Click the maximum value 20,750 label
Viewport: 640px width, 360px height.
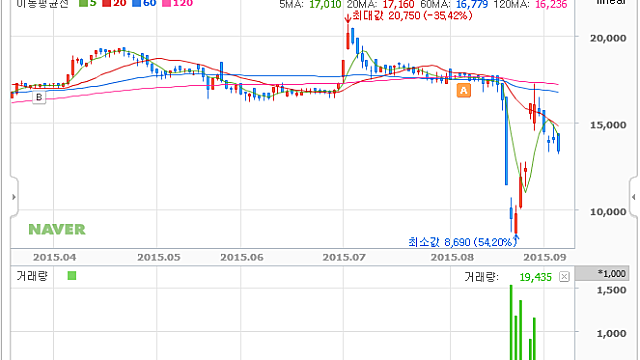click(x=412, y=16)
